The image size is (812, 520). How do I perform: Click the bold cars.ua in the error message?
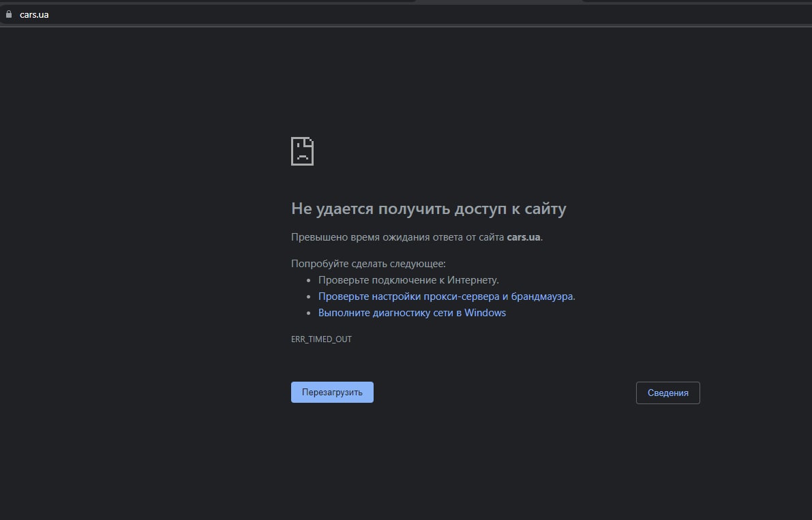(x=524, y=237)
